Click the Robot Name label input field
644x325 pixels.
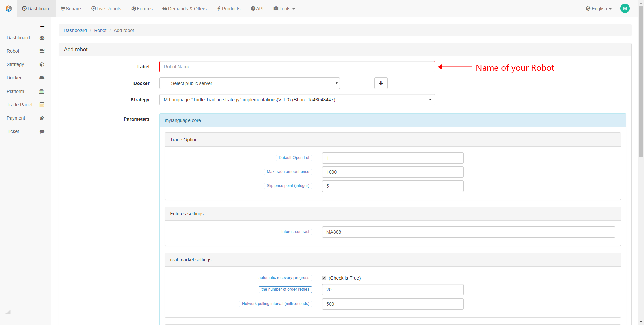297,67
